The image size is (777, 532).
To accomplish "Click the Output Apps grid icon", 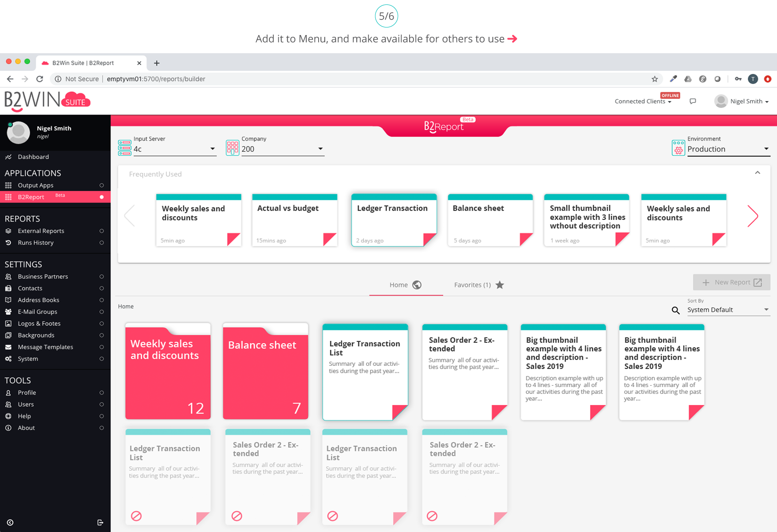I will point(8,185).
